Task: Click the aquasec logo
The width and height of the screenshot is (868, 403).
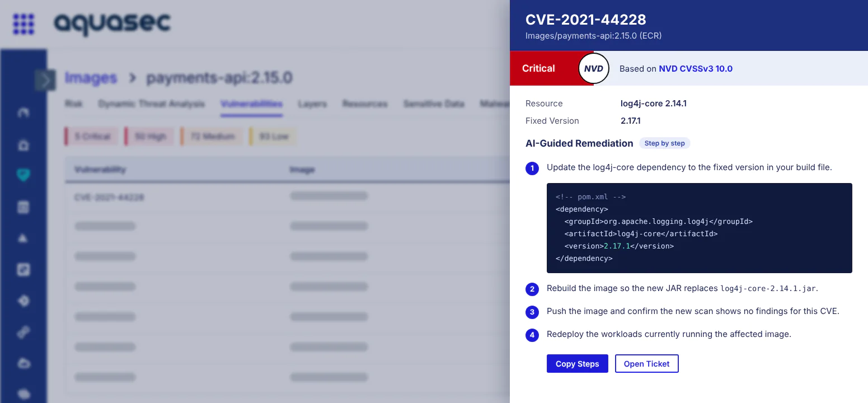Action: pyautogui.click(x=112, y=24)
